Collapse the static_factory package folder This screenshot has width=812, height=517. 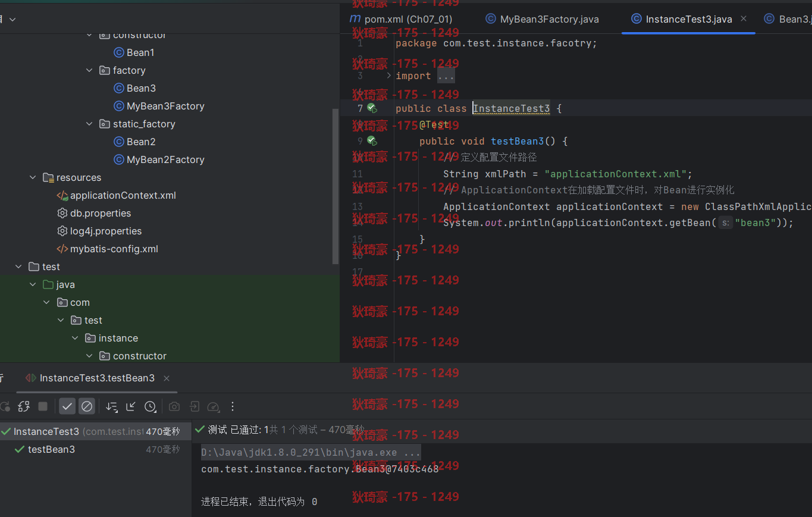(x=89, y=124)
